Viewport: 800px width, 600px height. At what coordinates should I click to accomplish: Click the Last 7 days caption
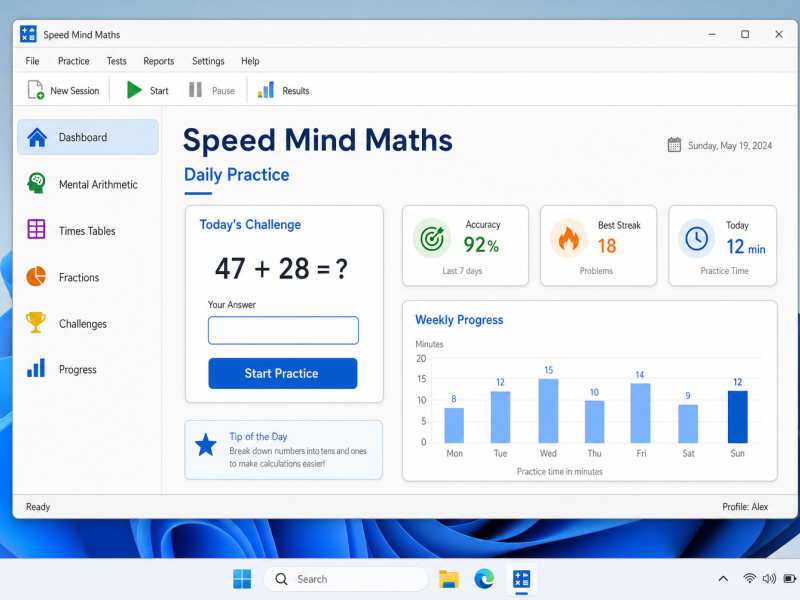coord(462,271)
